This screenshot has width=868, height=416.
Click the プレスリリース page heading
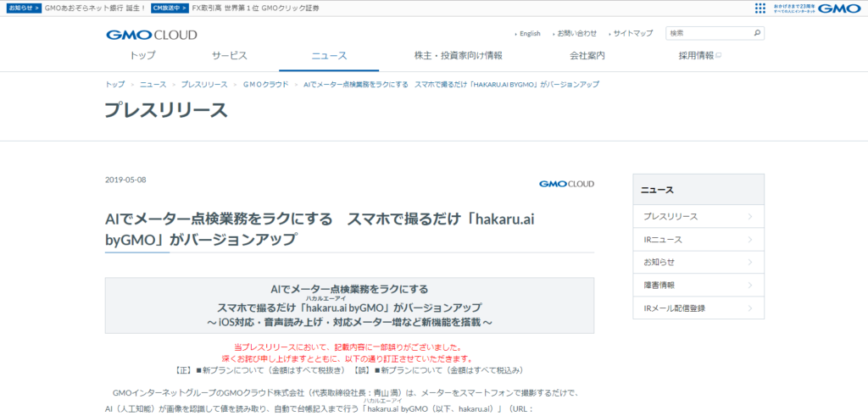pyautogui.click(x=166, y=110)
